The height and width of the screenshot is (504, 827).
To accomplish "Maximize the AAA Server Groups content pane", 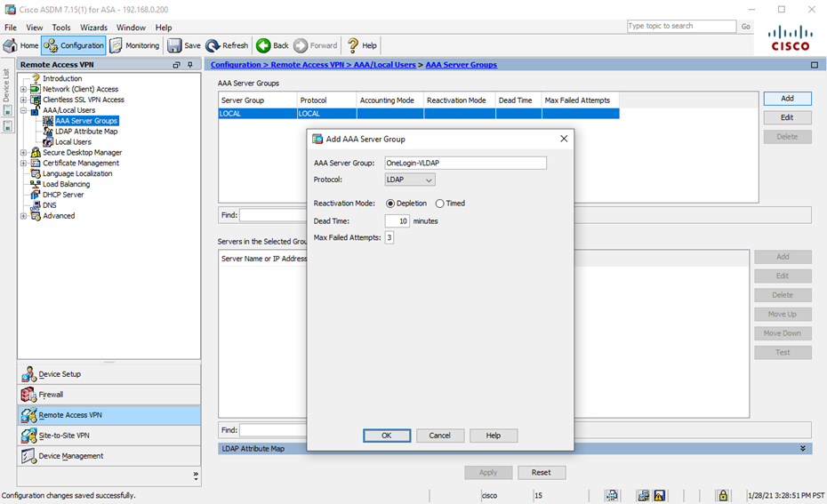I will (x=815, y=65).
